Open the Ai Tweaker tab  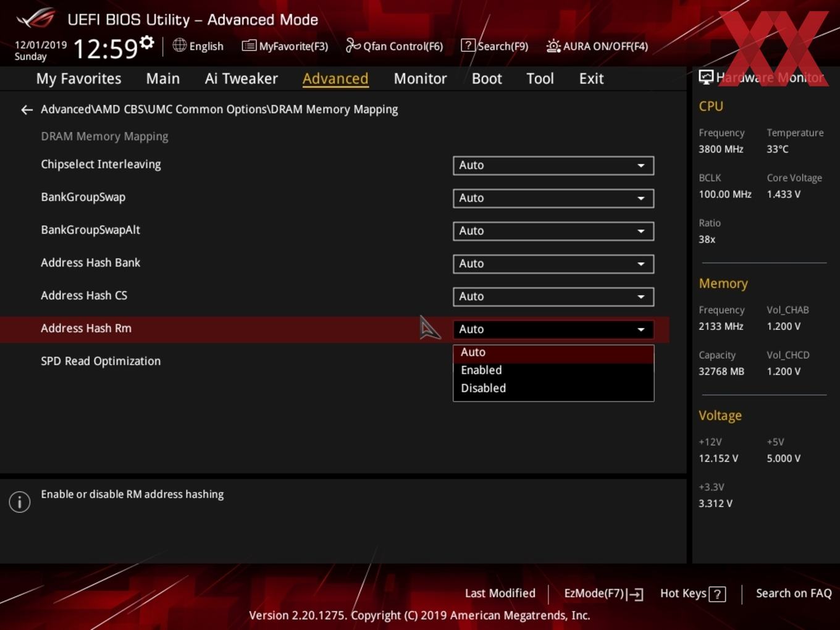241,78
